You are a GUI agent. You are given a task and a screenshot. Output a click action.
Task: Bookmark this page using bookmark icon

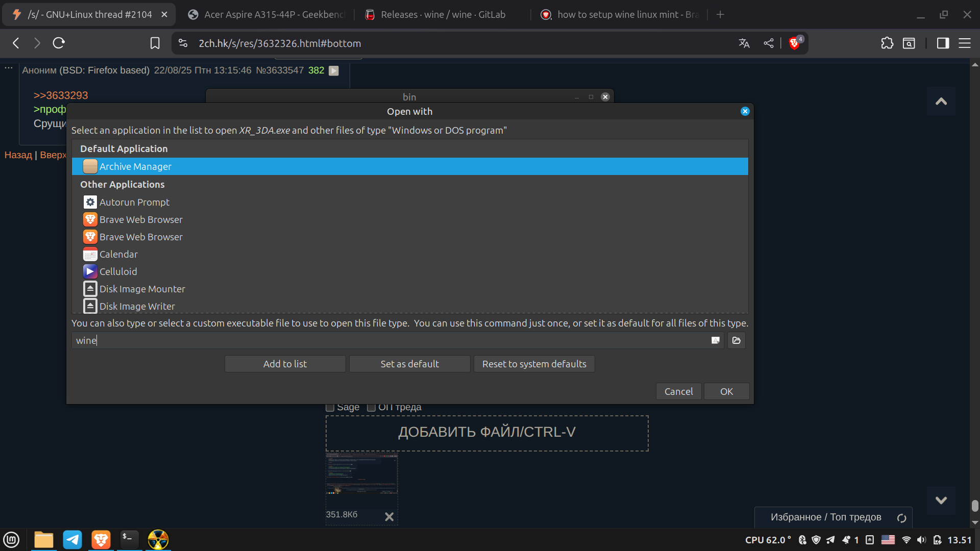(155, 43)
